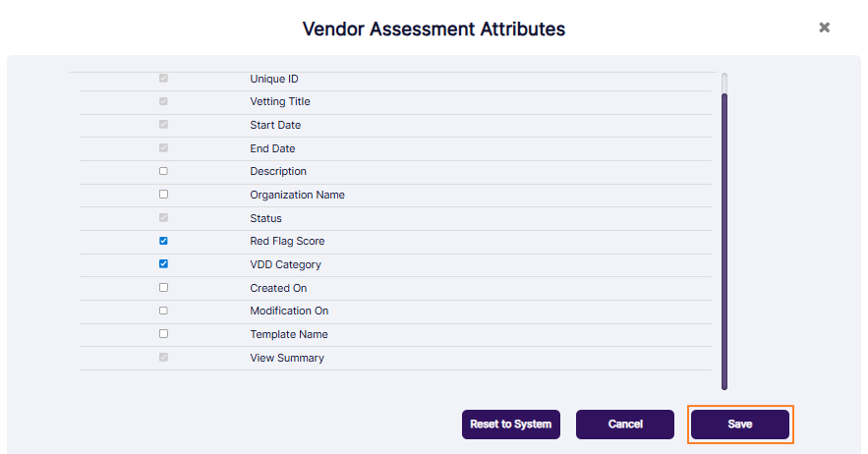The image size is (868, 454).
Task: Enable the Modification On checkbox
Action: 163,311
